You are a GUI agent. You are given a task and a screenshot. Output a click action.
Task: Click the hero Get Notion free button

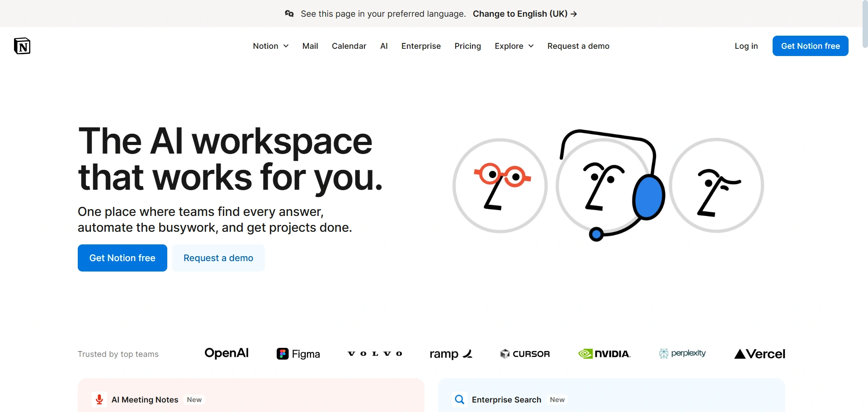click(x=123, y=258)
